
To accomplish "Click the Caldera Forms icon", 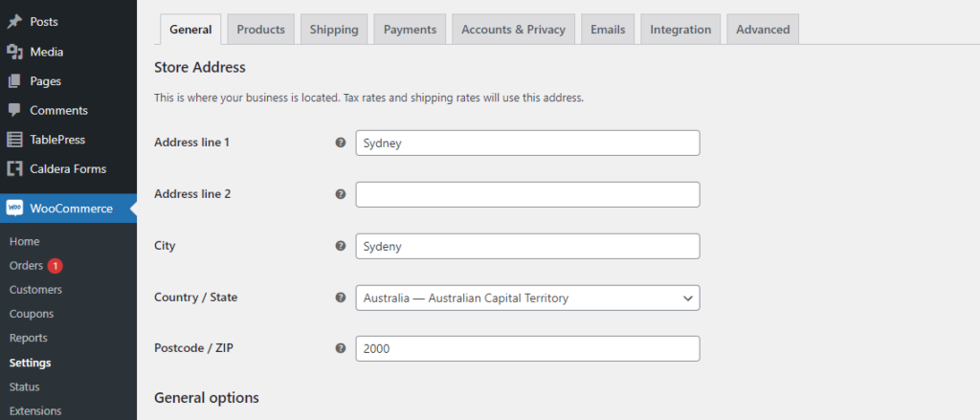I will click(14, 168).
